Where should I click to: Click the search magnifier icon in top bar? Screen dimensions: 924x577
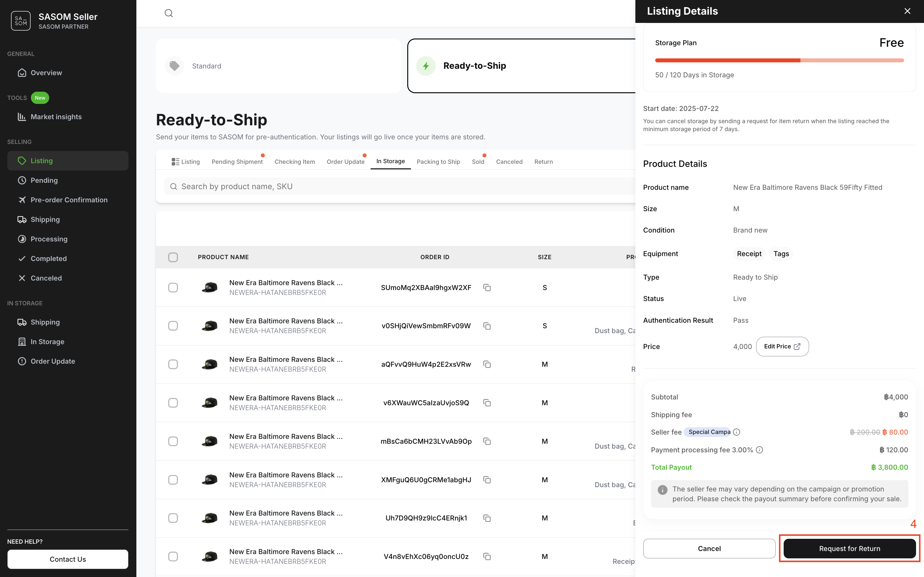click(x=169, y=13)
